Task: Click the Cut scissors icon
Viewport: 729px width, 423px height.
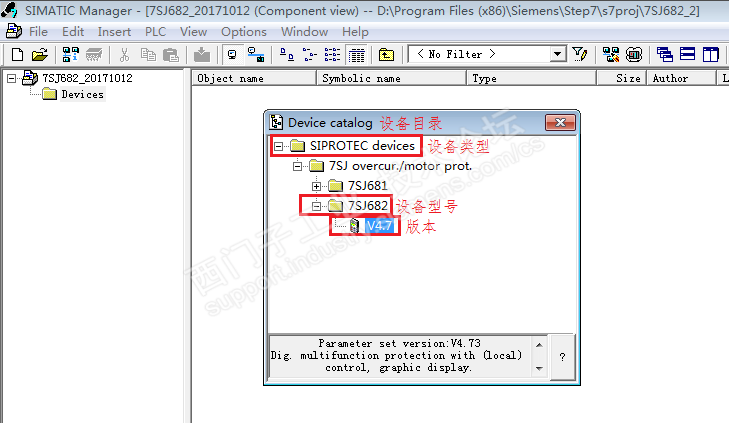Action: (x=124, y=55)
